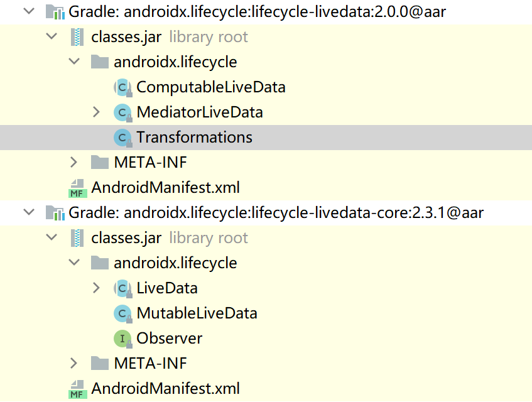Screen dimensions: 532x402
Task: Collapse classes.jar under lifecycle-livedata:2.0.0
Action: coord(52,36)
